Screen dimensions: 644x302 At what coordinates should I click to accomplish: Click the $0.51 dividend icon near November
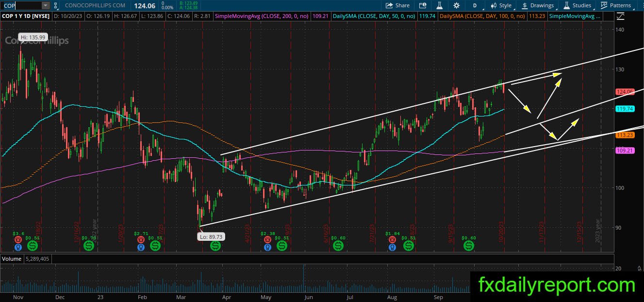(33, 246)
